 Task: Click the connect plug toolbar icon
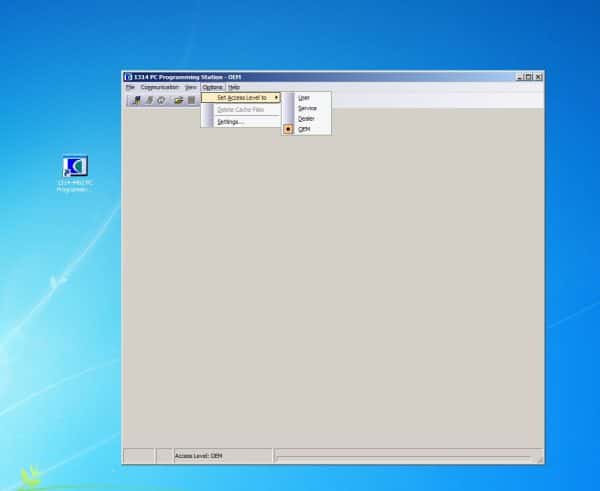pos(136,100)
